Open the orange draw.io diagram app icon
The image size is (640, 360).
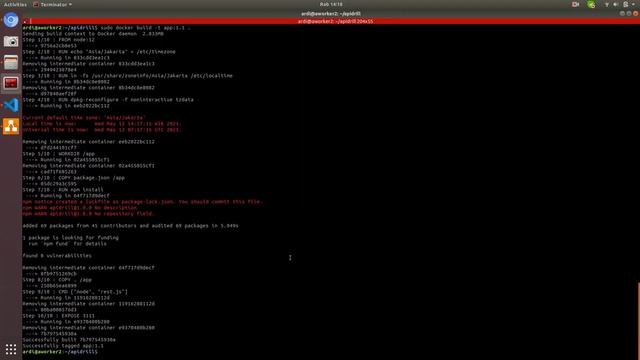click(x=11, y=127)
